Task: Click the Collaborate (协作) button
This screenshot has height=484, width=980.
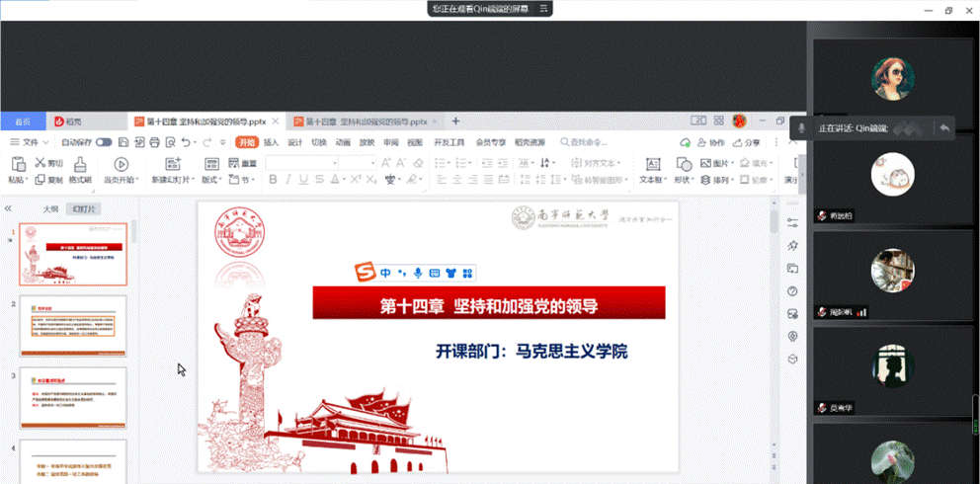Action: [710, 142]
